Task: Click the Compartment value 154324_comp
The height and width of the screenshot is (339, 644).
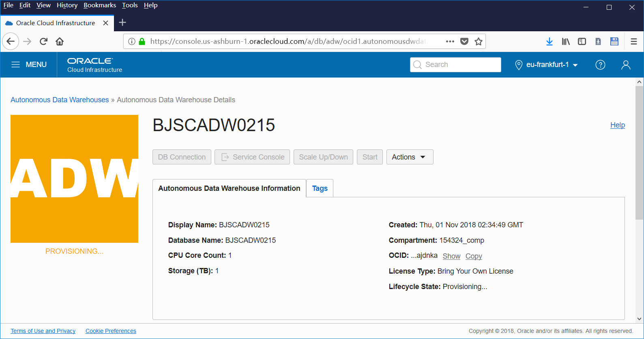Action: [462, 240]
